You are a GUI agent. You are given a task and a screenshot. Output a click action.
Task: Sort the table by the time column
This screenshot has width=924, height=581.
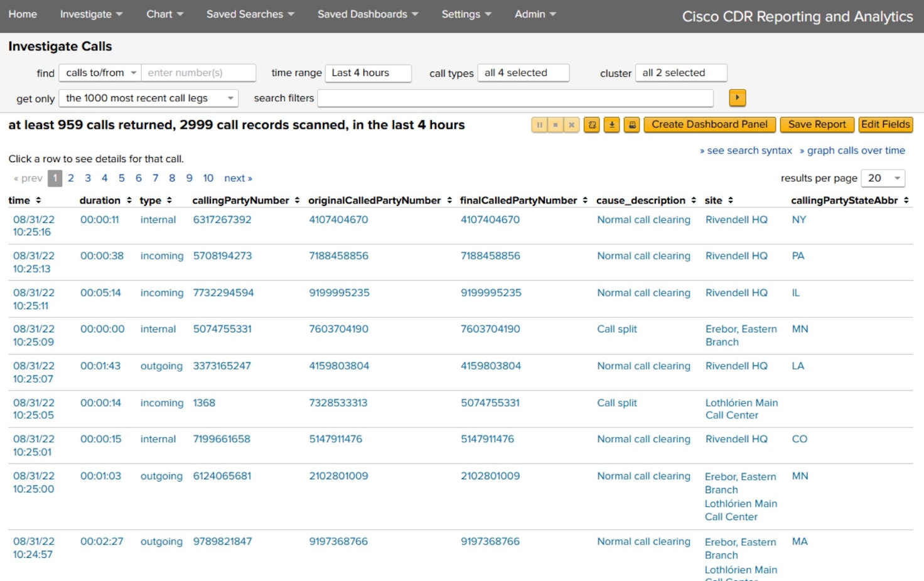[38, 200]
